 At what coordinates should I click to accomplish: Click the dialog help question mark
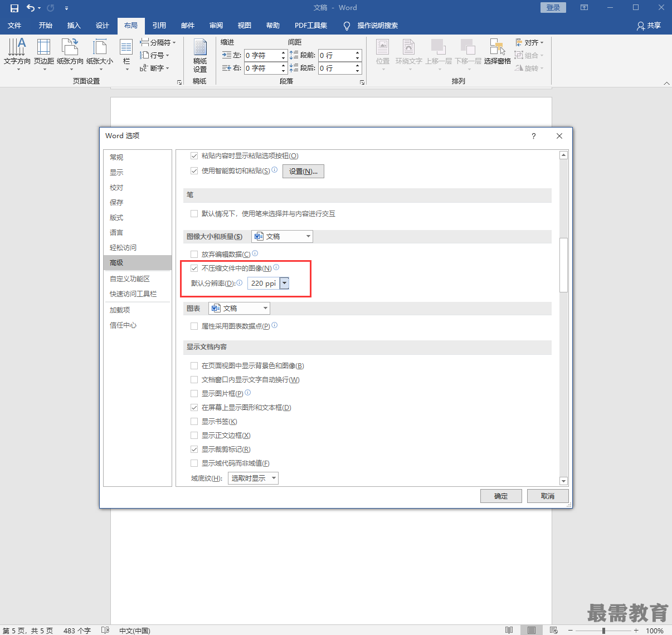click(533, 136)
